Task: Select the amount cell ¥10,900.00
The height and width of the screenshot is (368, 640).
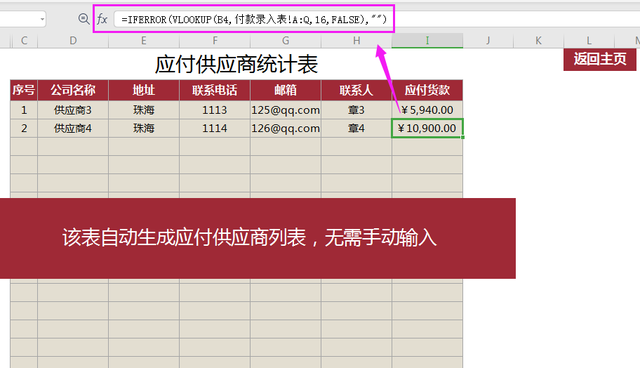Action: (427, 129)
